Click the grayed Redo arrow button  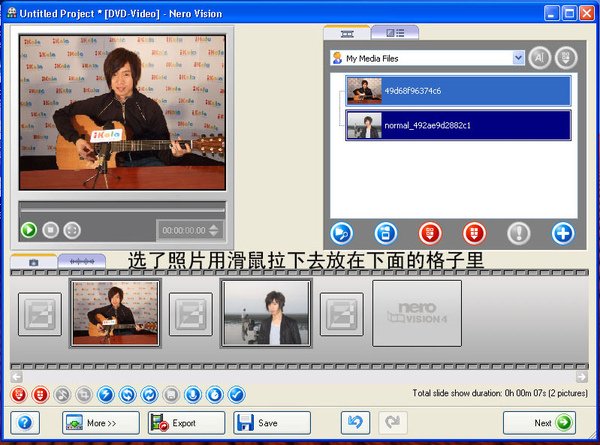coord(393,423)
